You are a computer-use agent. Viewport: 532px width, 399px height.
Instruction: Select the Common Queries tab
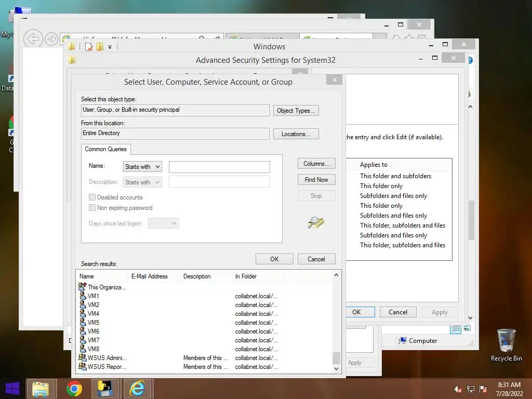(x=105, y=149)
